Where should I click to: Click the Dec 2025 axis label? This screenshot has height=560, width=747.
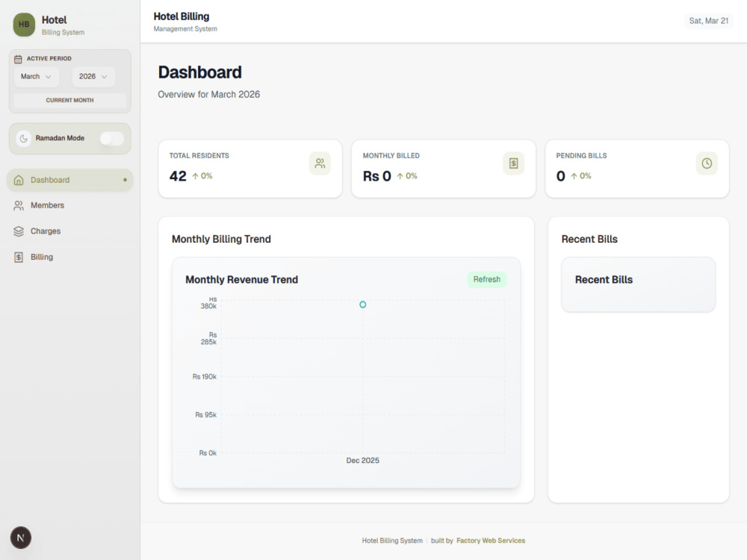click(362, 461)
